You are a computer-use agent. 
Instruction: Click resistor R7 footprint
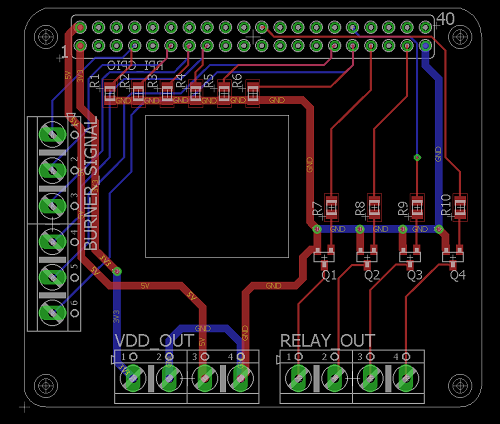[x=331, y=207]
